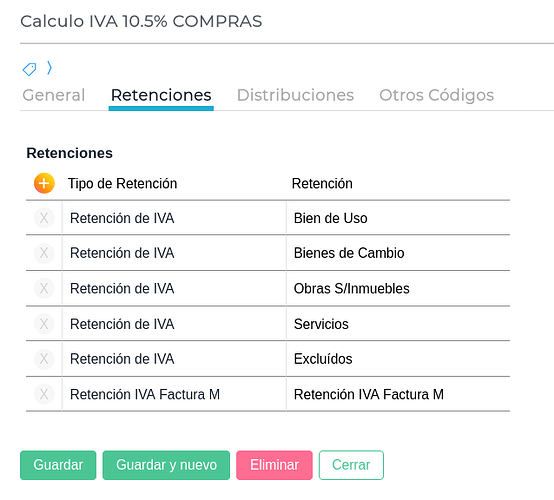Select the Retenciones tab
Image resolution: width=554 pixels, height=500 pixels.
point(161,95)
